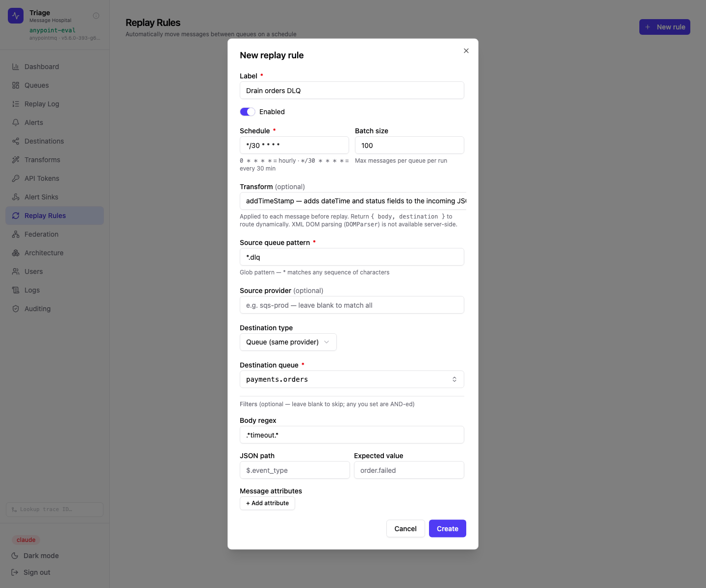Click the Expected value input
Viewport: 706px width, 588px height.
409,470
